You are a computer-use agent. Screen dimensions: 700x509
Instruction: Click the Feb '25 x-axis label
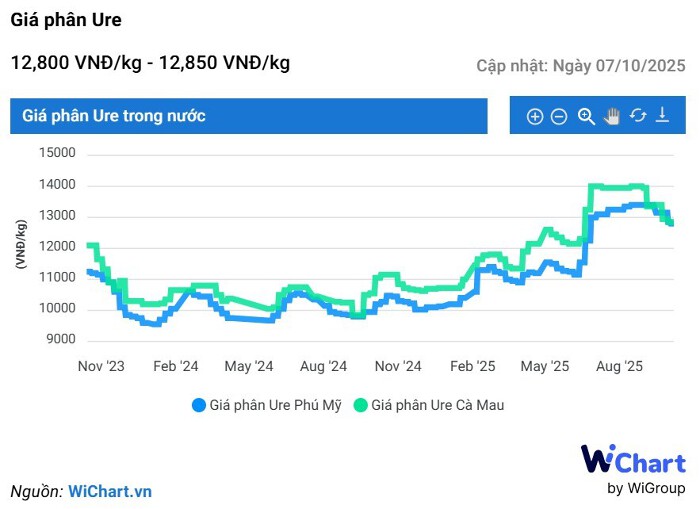pos(472,367)
